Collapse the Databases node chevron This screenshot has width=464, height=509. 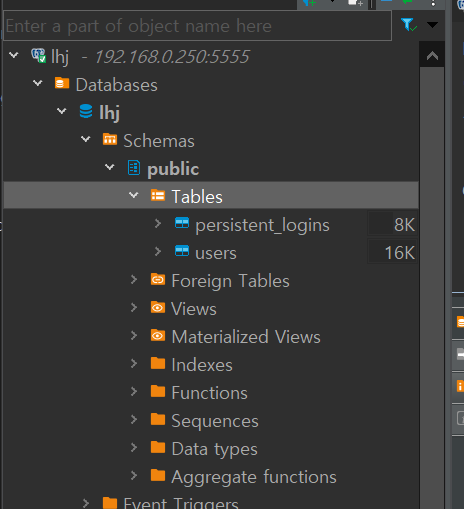(x=38, y=82)
